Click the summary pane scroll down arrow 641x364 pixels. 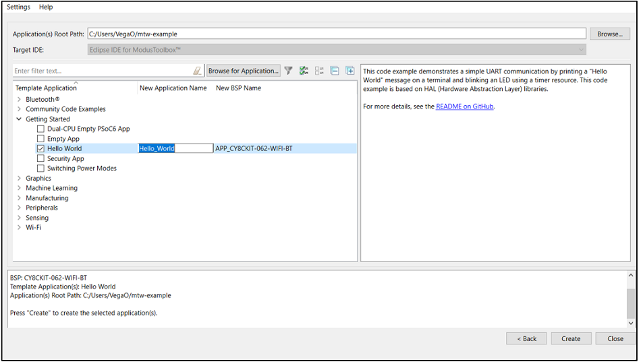click(631, 323)
